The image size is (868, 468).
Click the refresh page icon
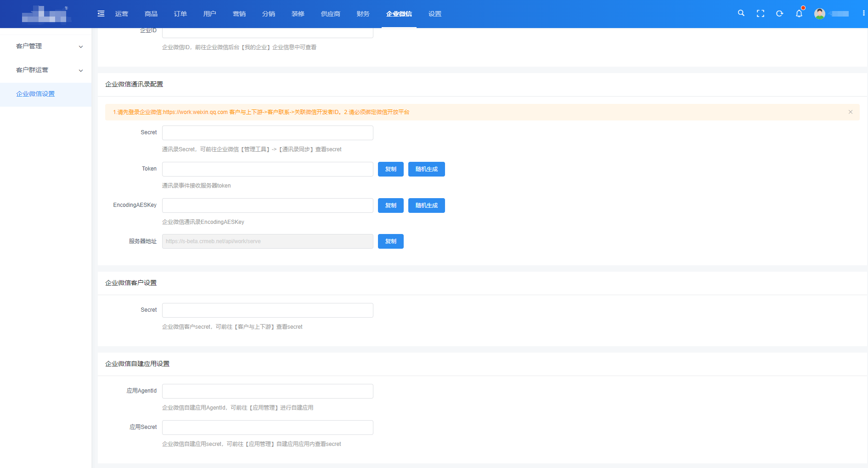pos(779,14)
